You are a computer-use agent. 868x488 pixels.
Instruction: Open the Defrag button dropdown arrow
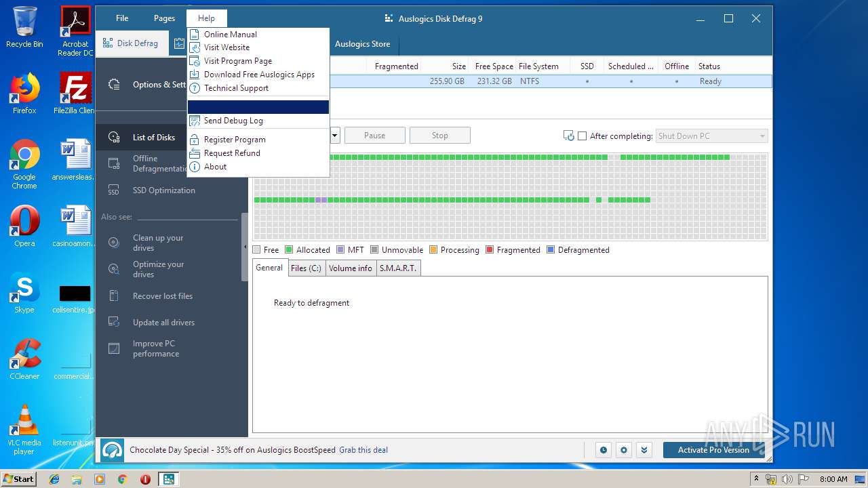coord(334,136)
